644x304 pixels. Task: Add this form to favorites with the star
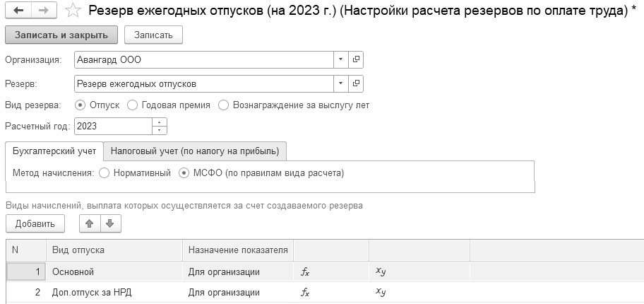tap(73, 11)
